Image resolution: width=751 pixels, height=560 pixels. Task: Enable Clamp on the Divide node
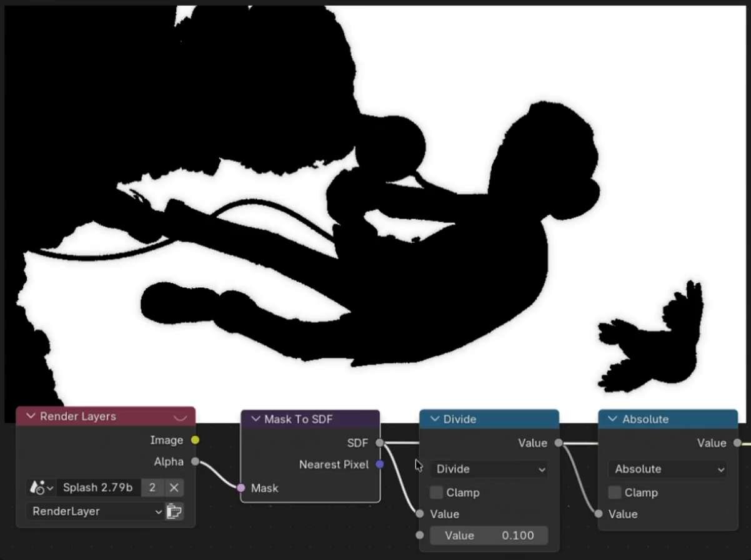click(436, 493)
